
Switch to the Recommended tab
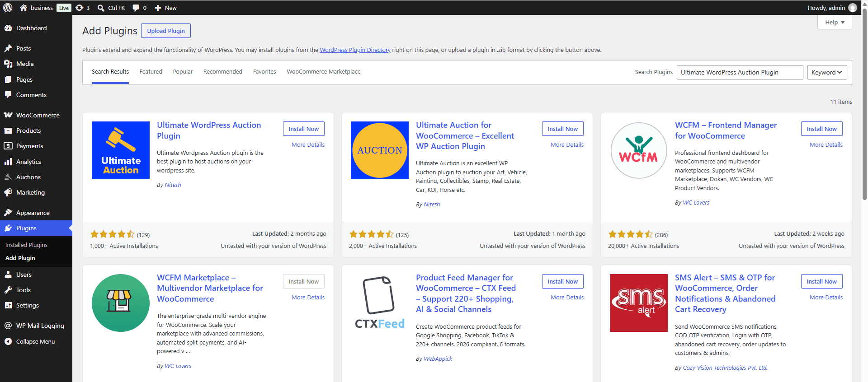(x=223, y=72)
